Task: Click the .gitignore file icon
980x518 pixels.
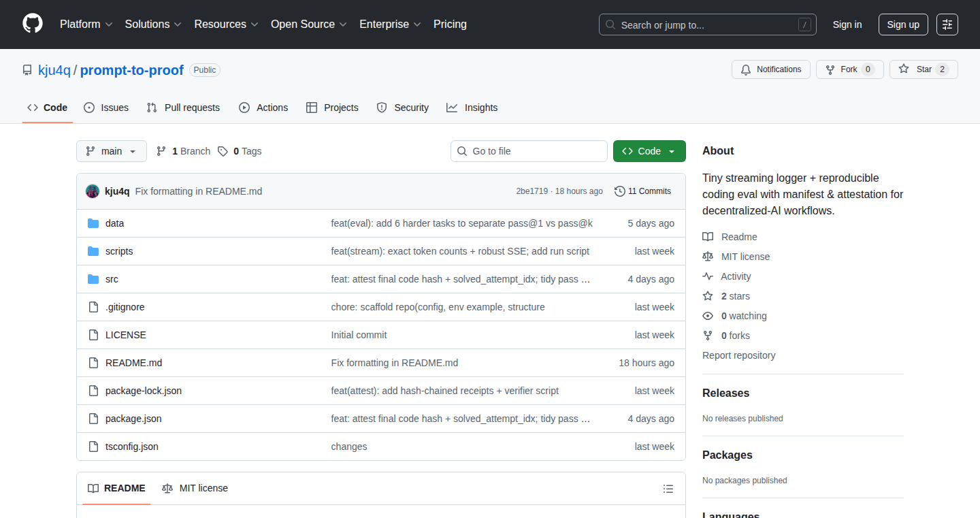Action: coord(93,307)
